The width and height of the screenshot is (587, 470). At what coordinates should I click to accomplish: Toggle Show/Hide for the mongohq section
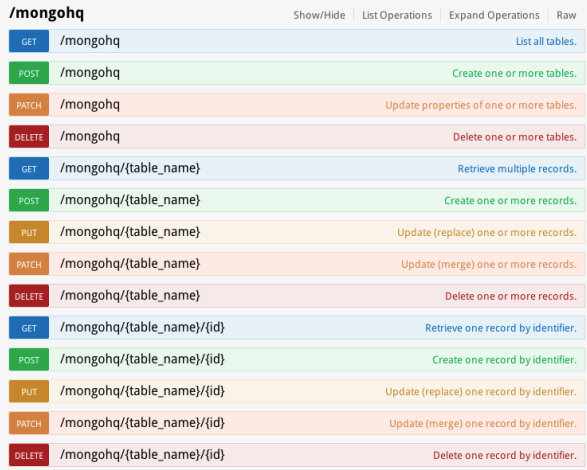point(319,15)
